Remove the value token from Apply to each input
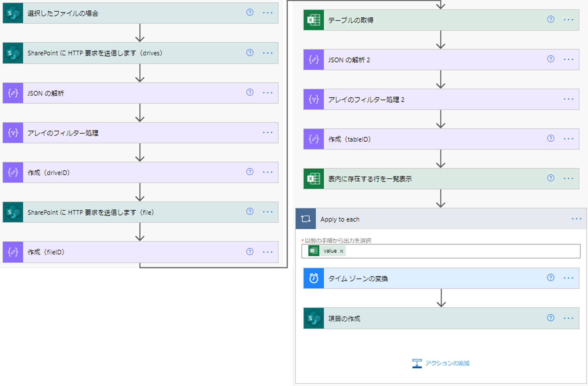Image resolution: width=588 pixels, height=386 pixels. (x=342, y=251)
